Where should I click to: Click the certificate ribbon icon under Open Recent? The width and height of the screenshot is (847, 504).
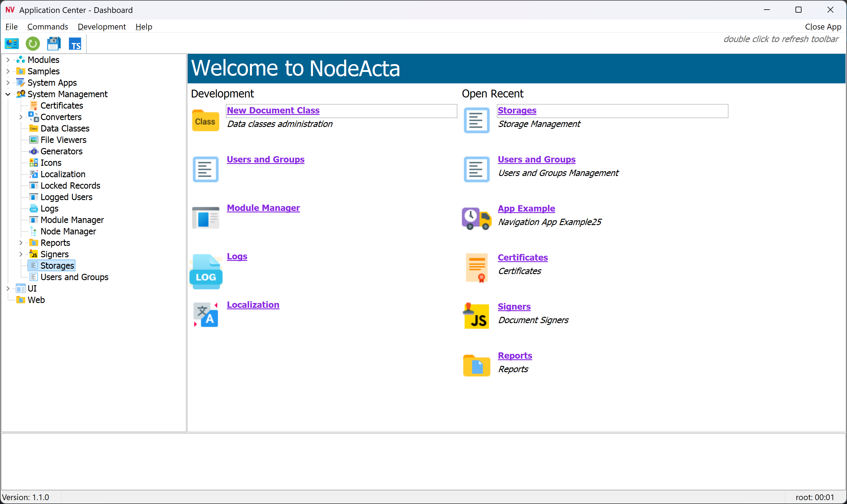point(476,267)
